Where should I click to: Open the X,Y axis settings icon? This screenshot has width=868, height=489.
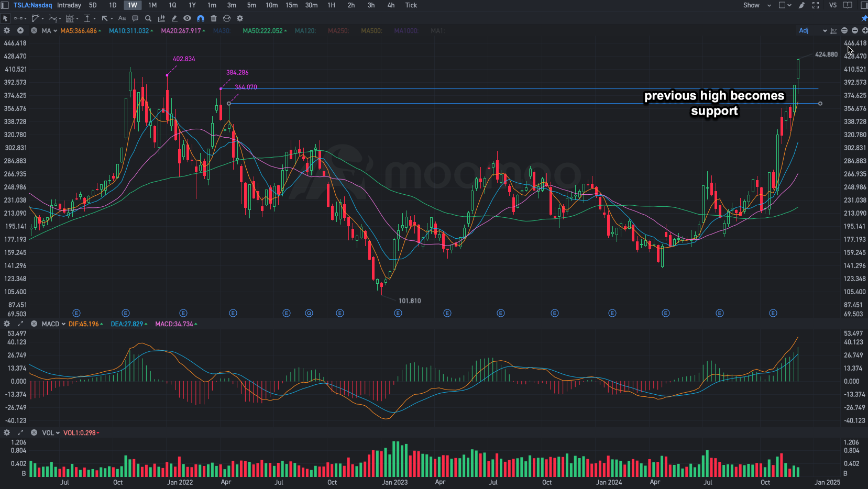[833, 31]
